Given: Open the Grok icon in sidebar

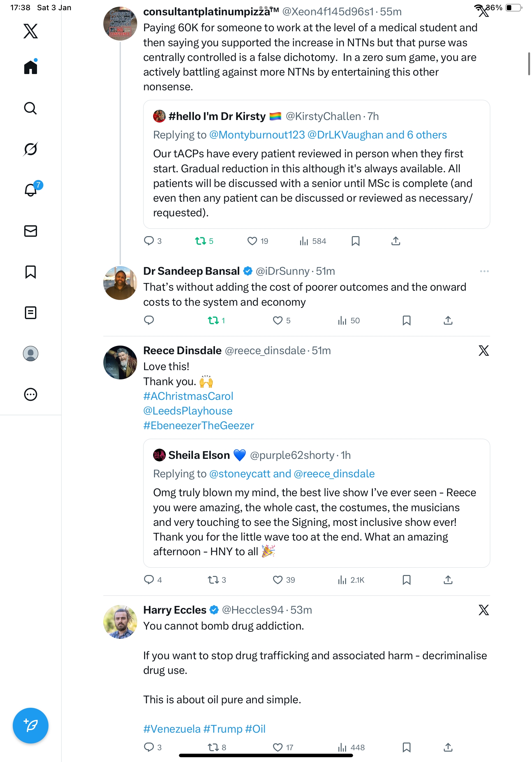Looking at the screenshot, I should click(31, 149).
